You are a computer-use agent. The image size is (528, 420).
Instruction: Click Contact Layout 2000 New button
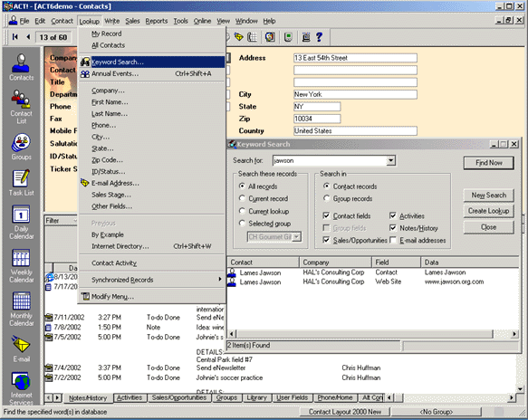click(x=345, y=412)
